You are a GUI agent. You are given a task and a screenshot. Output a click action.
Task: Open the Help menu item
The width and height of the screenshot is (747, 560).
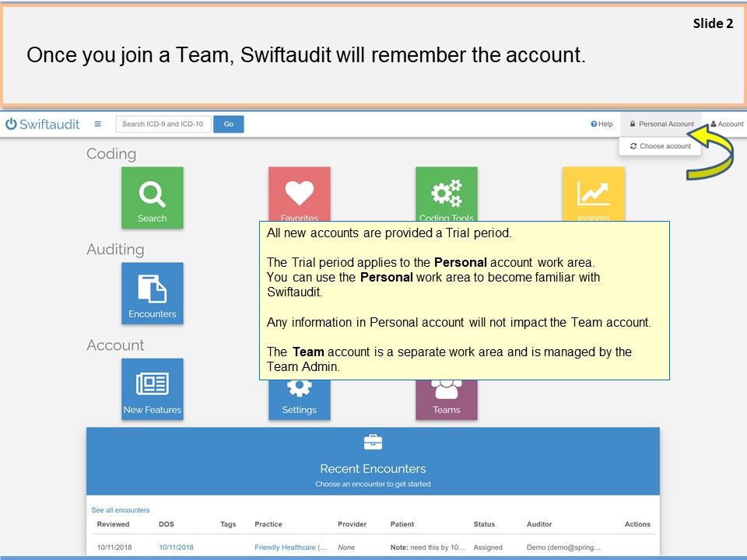pyautogui.click(x=601, y=124)
